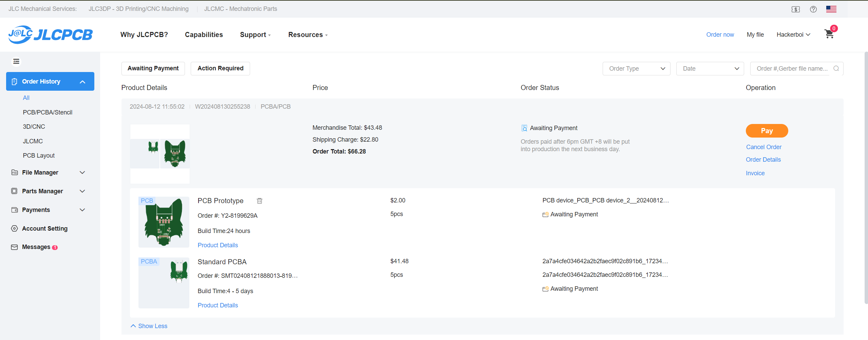The height and width of the screenshot is (340, 868).
Task: Collapse order items with Show Less
Action: [149, 326]
